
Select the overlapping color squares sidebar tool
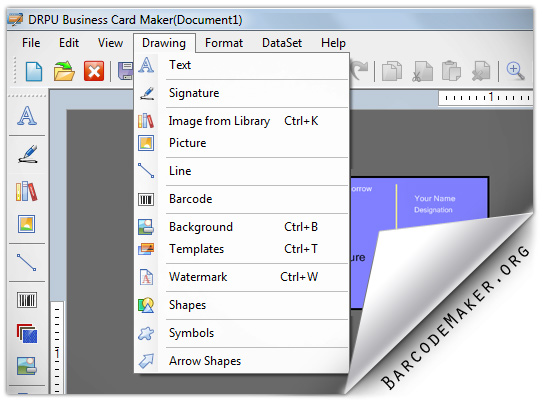[x=27, y=333]
